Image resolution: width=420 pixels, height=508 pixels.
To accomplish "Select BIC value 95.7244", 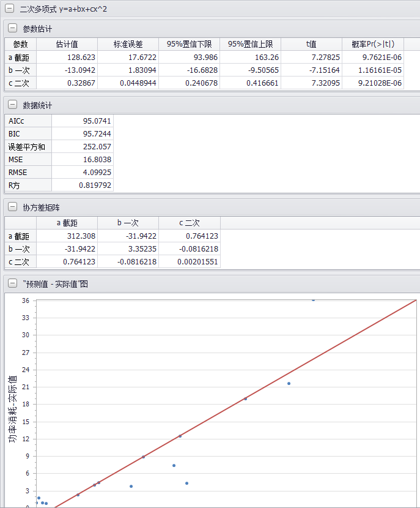I will click(x=83, y=134).
